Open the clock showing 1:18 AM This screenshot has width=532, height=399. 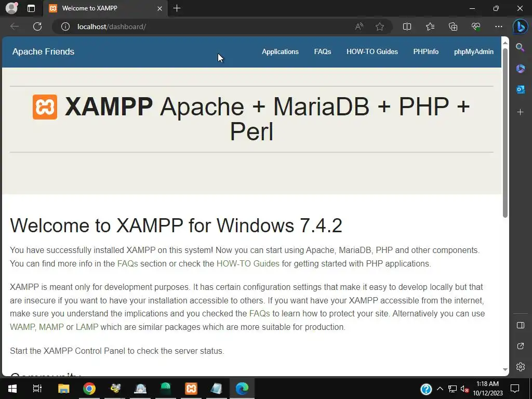[x=487, y=389]
